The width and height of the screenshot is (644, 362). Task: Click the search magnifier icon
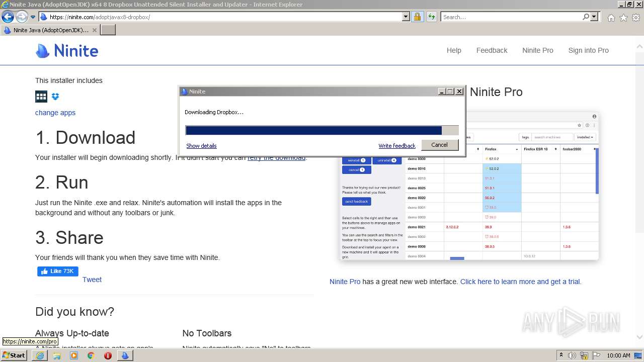(x=586, y=17)
